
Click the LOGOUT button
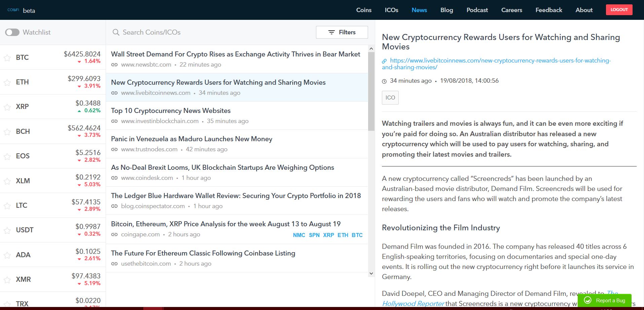[619, 10]
